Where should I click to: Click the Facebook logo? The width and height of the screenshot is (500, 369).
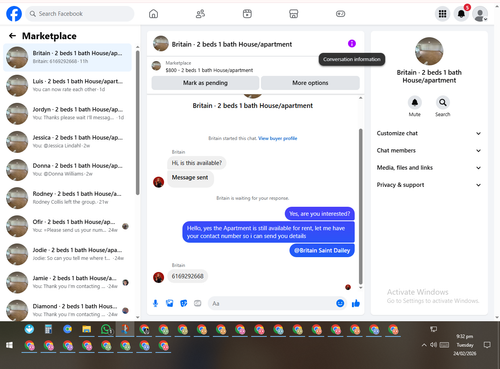click(14, 14)
